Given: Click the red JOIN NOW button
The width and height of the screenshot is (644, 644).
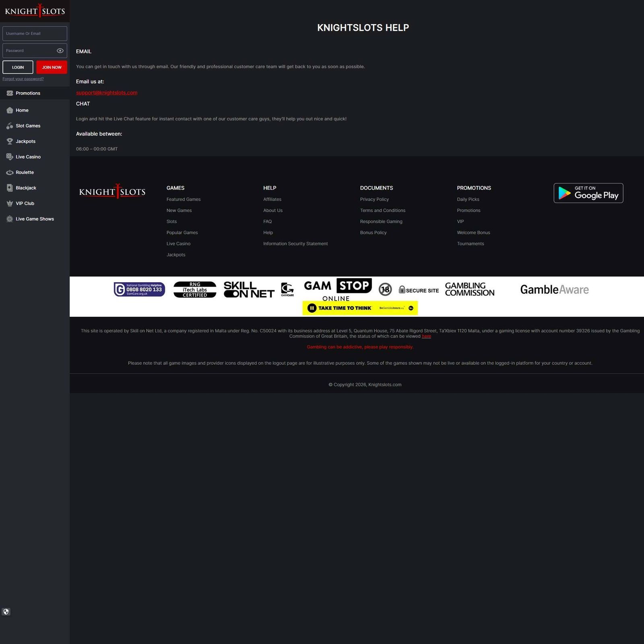Looking at the screenshot, I should 52,67.
